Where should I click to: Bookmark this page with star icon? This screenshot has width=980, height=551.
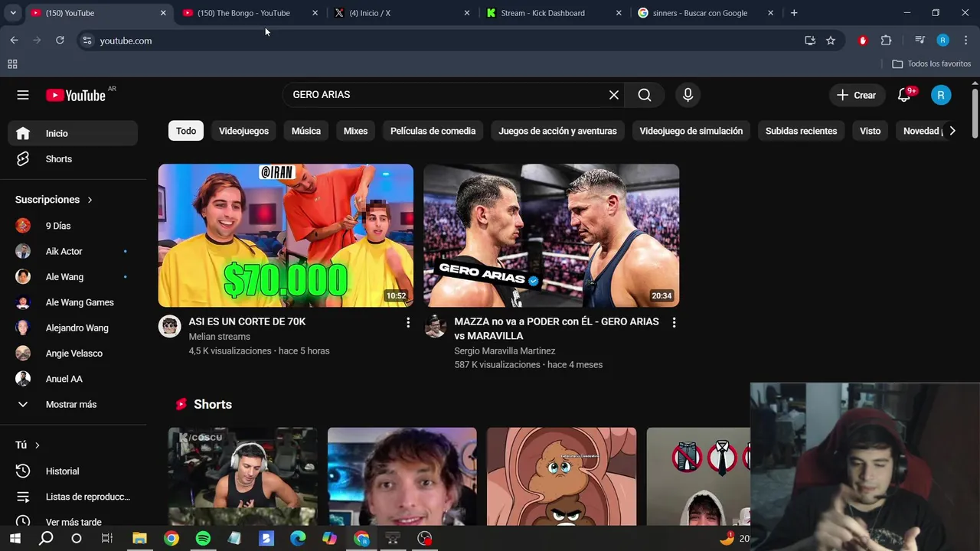tap(831, 41)
